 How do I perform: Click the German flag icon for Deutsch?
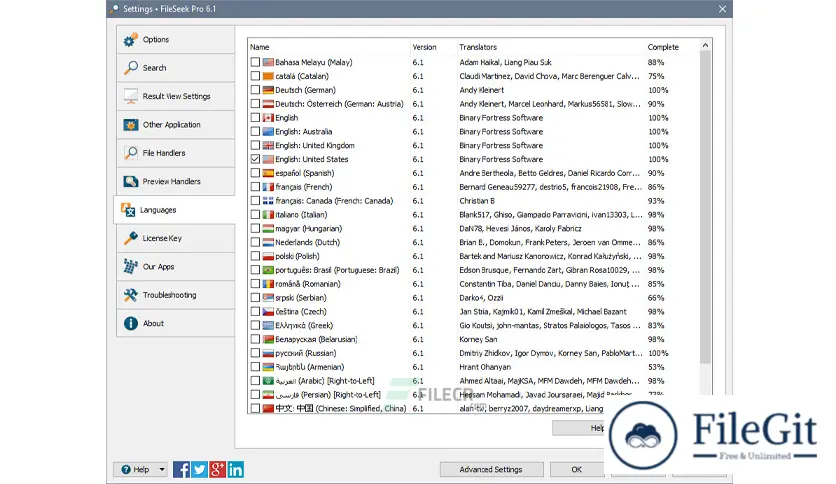point(268,90)
